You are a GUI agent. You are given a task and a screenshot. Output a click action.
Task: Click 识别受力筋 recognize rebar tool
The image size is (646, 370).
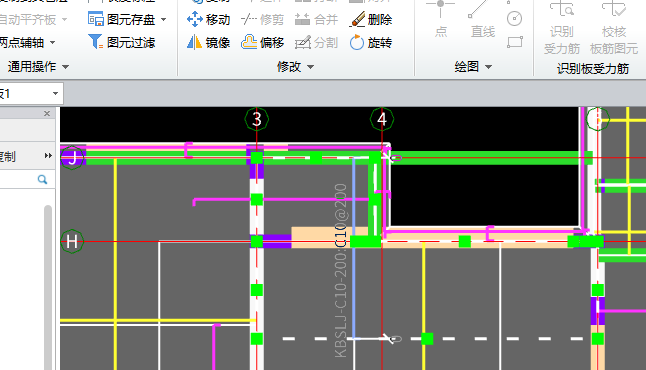point(562,28)
